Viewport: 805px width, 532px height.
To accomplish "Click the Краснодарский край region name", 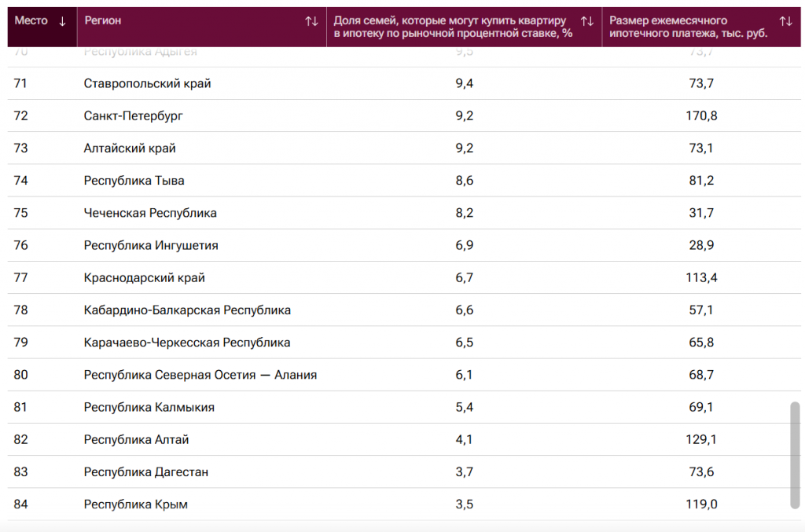I will 144,277.
